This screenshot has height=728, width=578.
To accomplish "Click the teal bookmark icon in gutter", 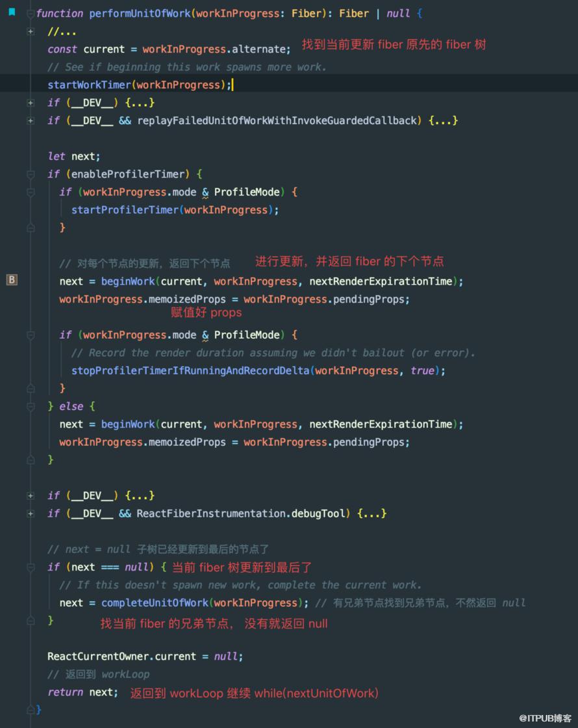I will pos(12,12).
